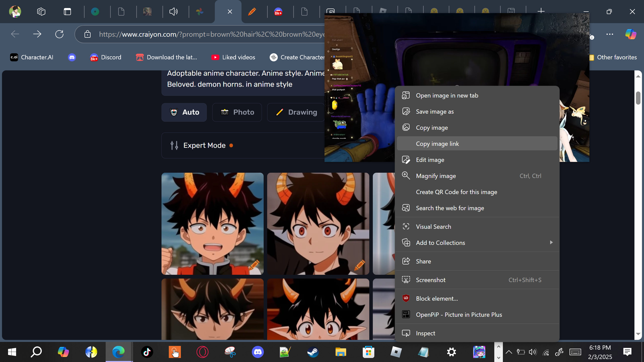This screenshot has height=362, width=644.
Task: Reload the Craiyon page
Action: tap(59, 34)
